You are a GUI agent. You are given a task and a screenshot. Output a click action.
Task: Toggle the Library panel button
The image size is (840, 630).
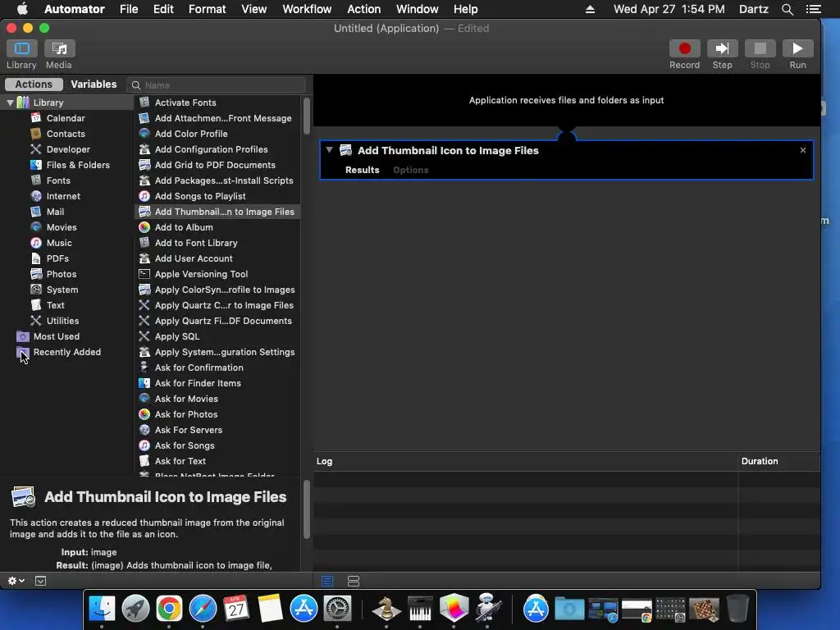21,48
